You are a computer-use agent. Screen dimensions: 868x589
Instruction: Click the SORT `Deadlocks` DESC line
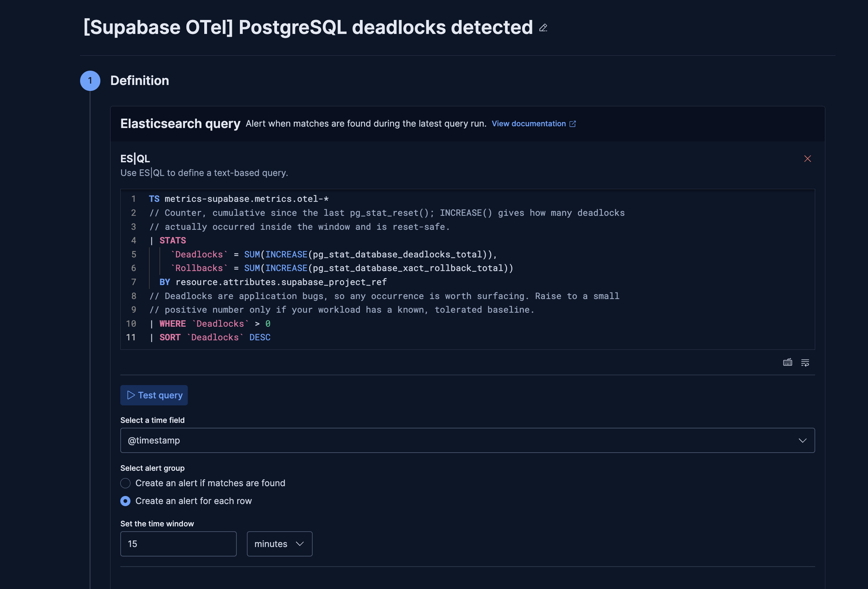[x=210, y=337]
